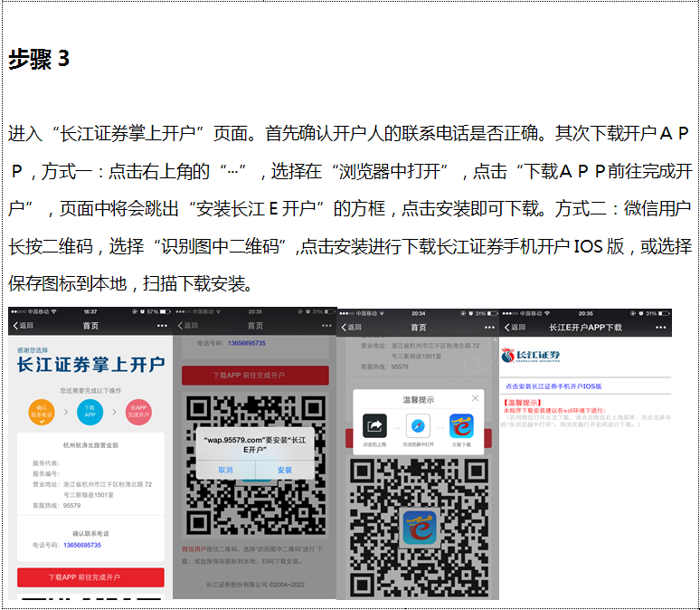Click status bar time 20:34
The height and width of the screenshot is (610, 700).
pyautogui.click(x=419, y=313)
